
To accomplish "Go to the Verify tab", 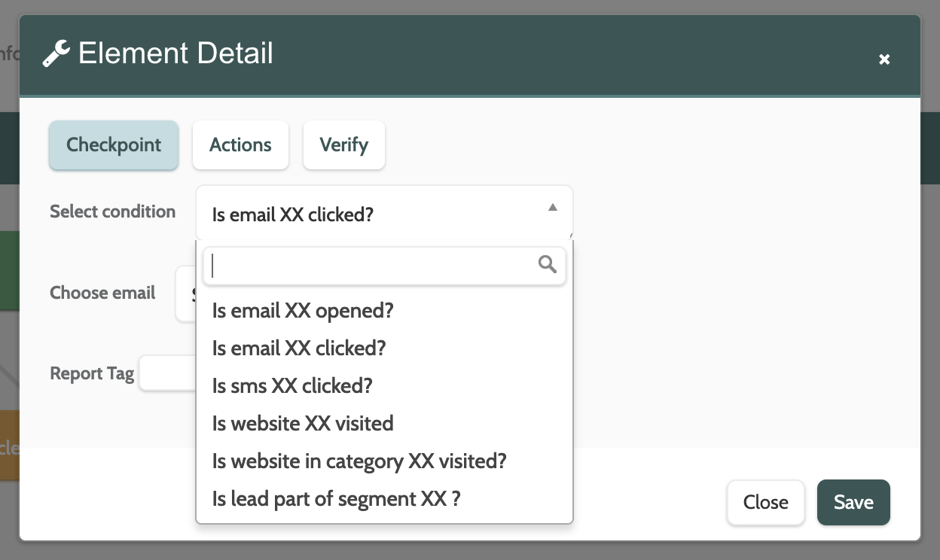I will pyautogui.click(x=343, y=145).
